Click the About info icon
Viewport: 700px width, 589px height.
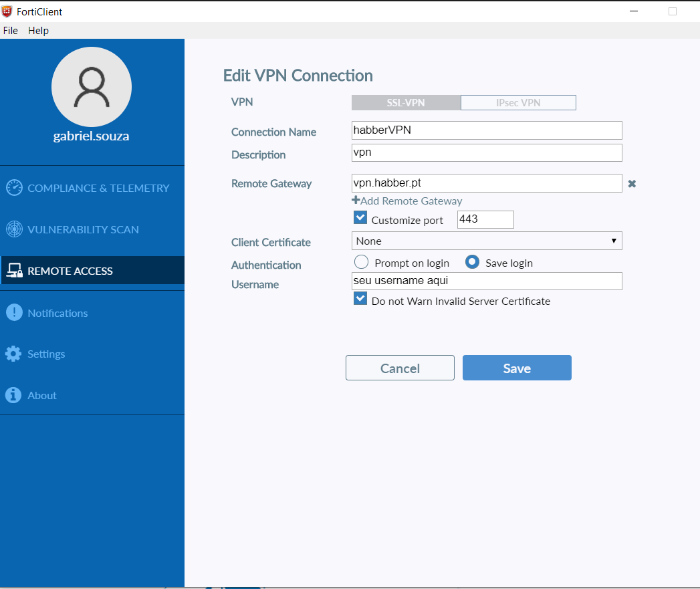pos(13,395)
